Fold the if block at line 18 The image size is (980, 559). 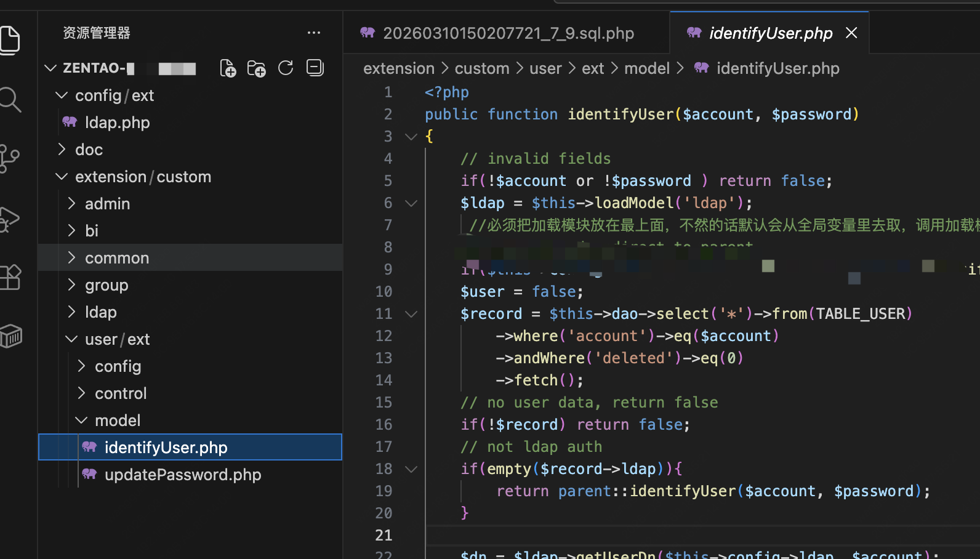(x=411, y=469)
